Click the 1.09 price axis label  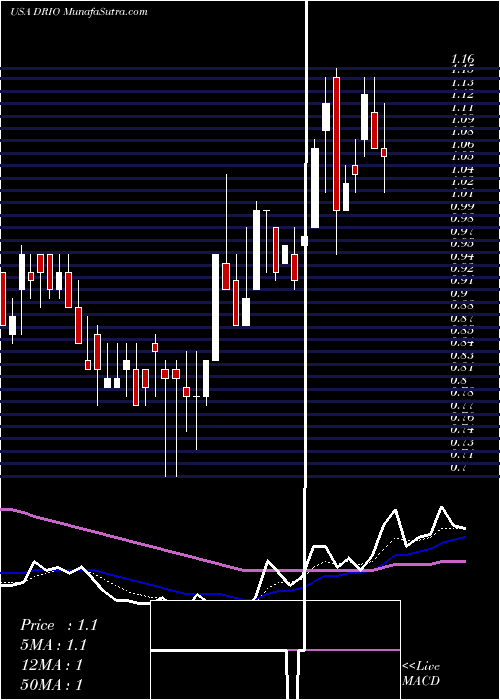tap(462, 120)
